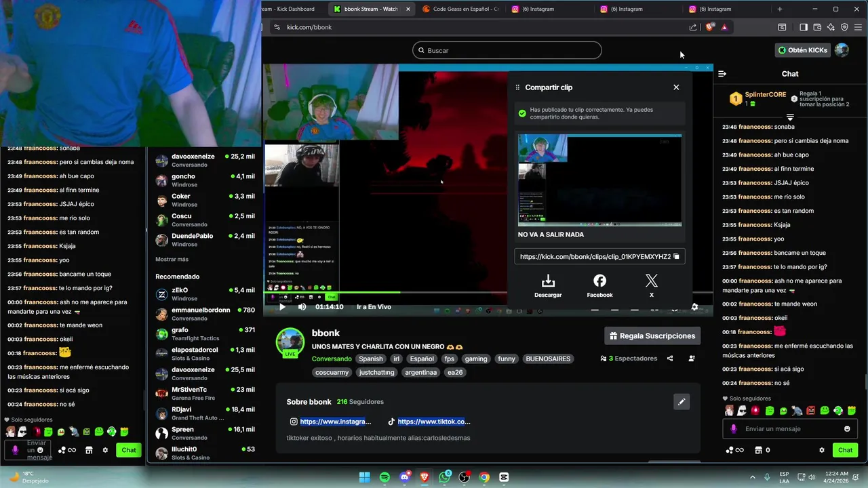Click the user icon right of the share icon
Image resolution: width=868 pixels, height=488 pixels.
692,359
